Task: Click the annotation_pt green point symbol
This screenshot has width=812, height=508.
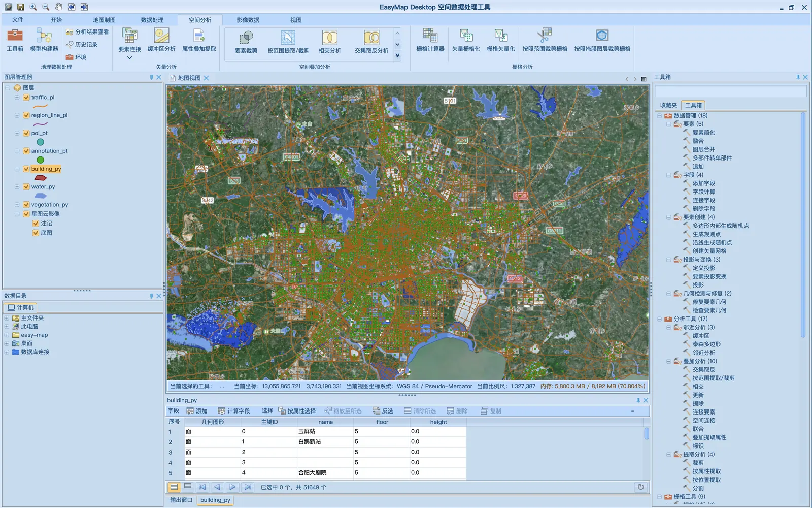Action: tap(41, 160)
